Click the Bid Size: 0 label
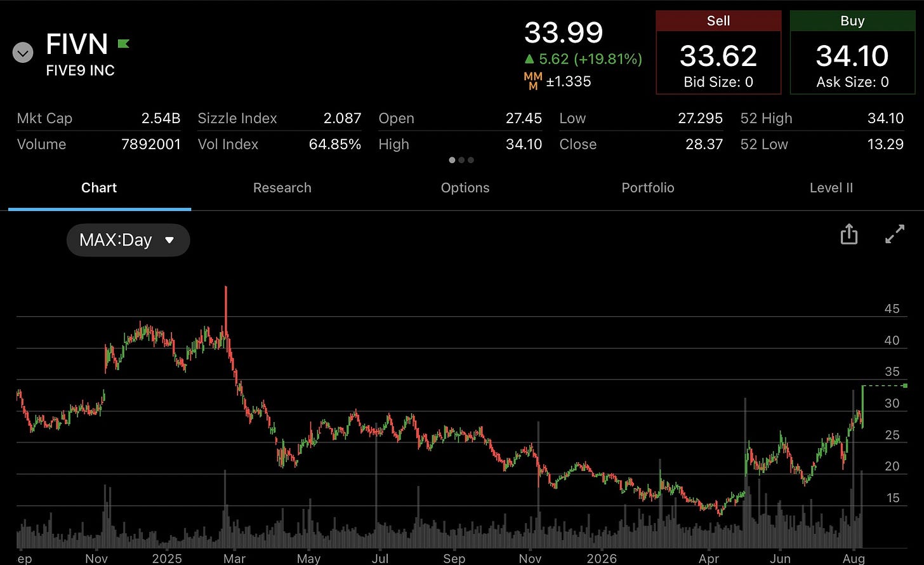924x565 pixels. 718,82
